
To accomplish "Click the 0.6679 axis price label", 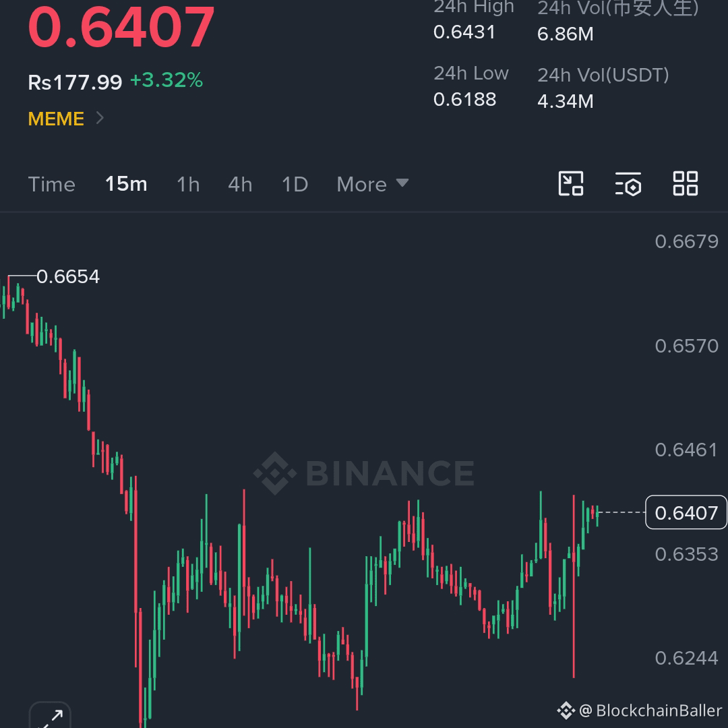I will [686, 241].
